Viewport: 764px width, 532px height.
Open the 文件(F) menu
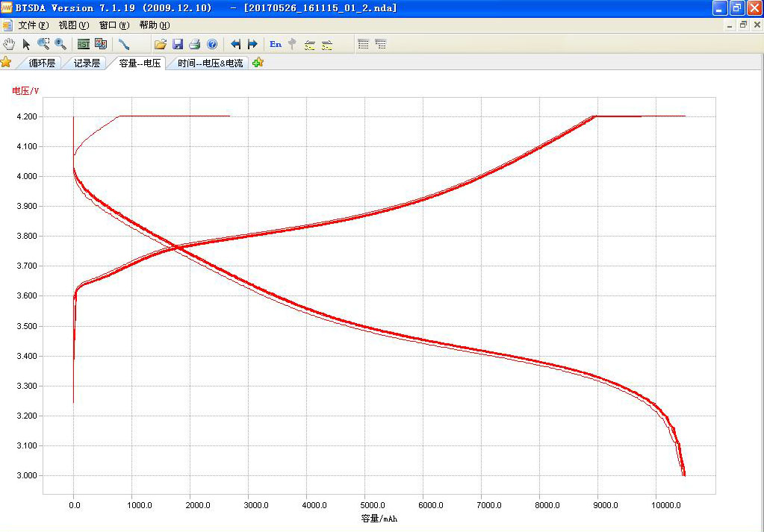pyautogui.click(x=33, y=25)
